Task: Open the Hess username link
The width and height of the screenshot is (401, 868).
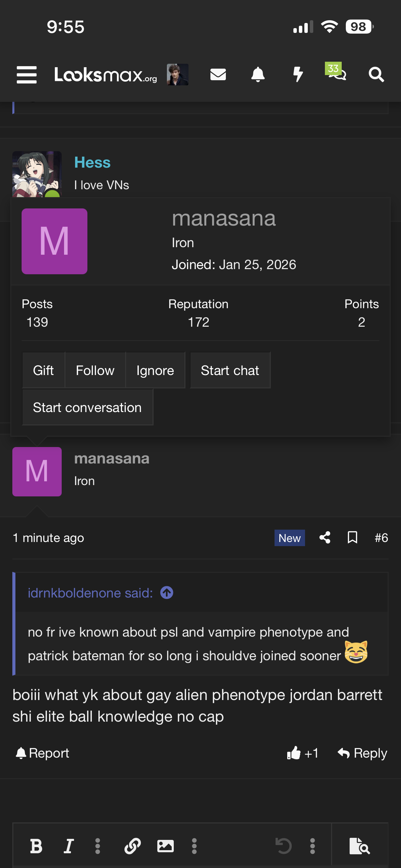Action: click(x=93, y=162)
